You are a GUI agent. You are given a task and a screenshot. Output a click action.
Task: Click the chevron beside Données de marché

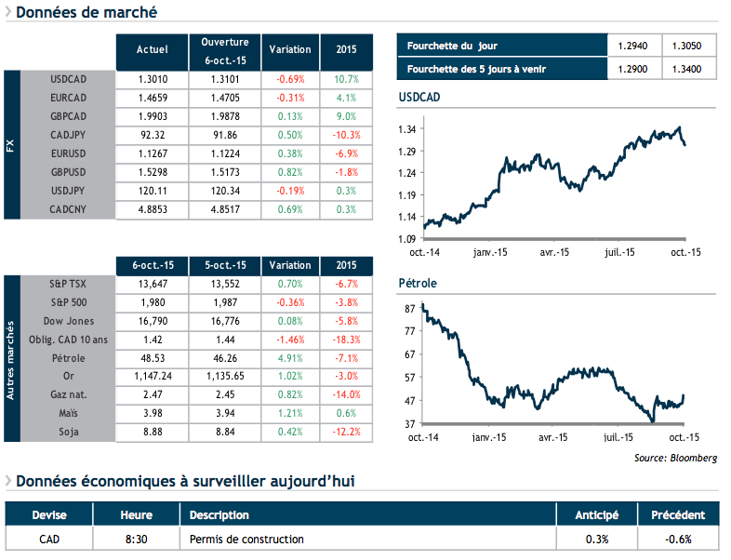pyautogui.click(x=9, y=13)
